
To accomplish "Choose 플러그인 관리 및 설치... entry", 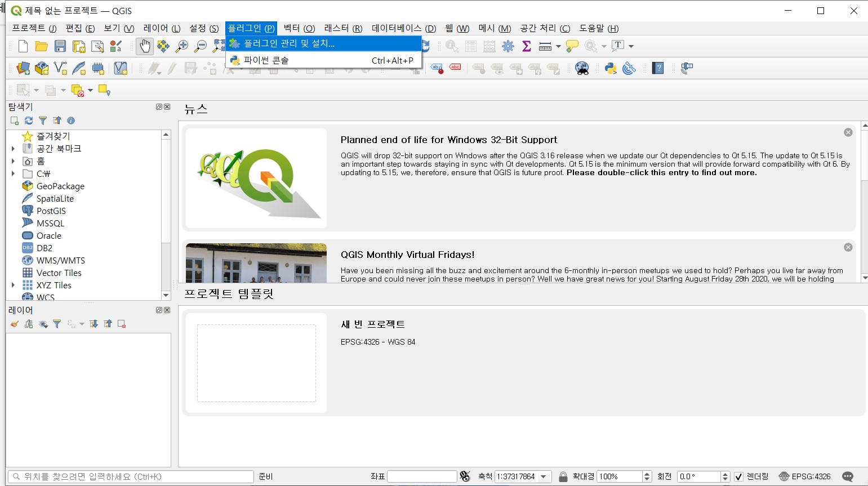I will click(x=323, y=43).
